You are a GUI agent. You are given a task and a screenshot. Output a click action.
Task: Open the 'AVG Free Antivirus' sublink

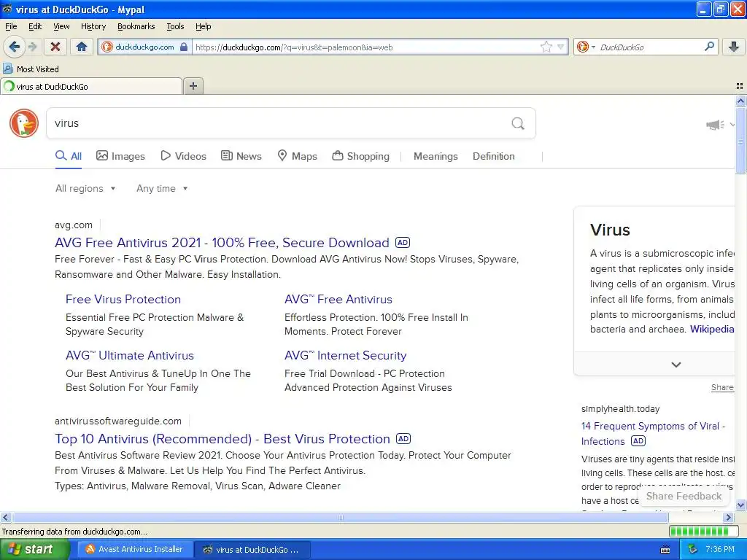coord(338,300)
